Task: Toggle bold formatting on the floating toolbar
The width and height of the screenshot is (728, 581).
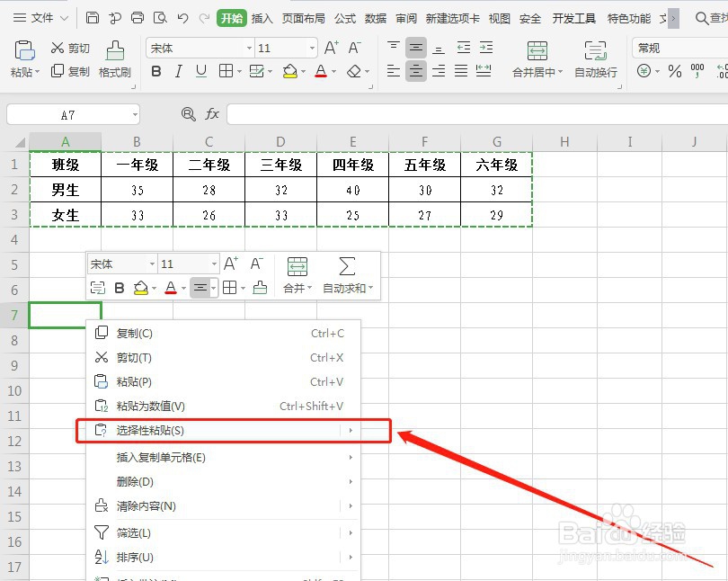Action: point(118,288)
